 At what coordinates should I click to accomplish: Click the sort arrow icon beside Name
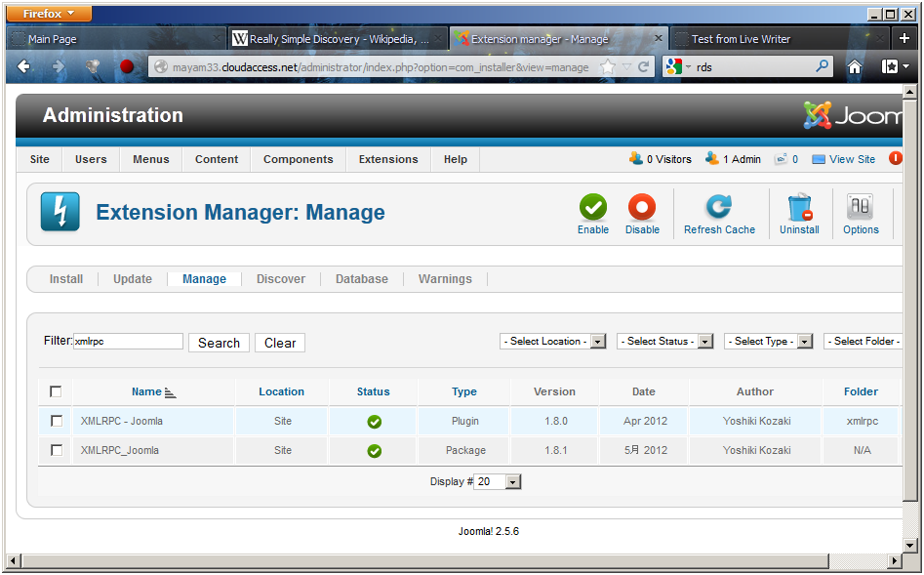coord(171,392)
